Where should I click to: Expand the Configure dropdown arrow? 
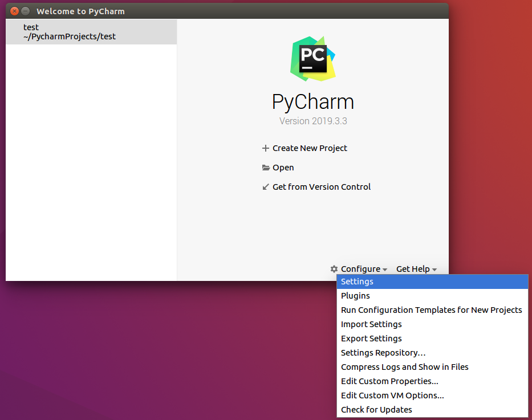pyautogui.click(x=385, y=270)
